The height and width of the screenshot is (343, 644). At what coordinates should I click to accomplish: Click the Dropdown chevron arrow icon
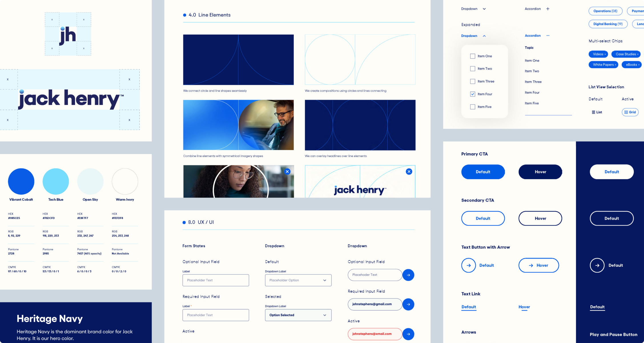pos(485,9)
